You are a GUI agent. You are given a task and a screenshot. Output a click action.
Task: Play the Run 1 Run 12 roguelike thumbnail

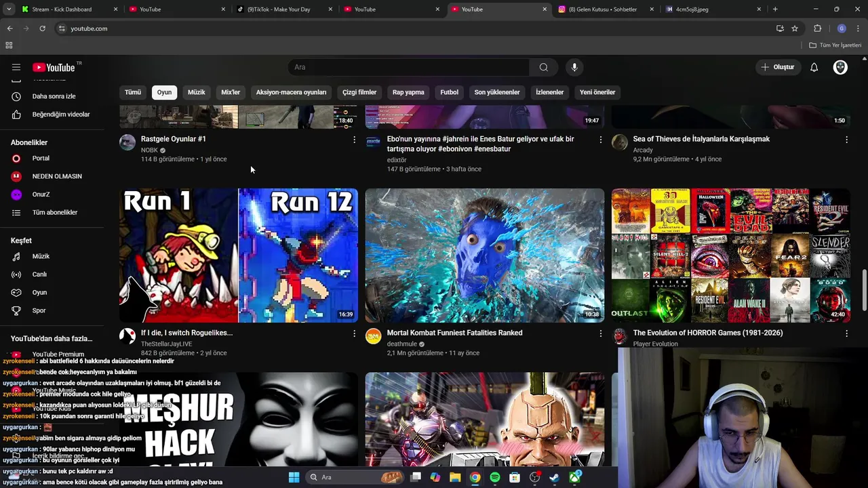click(x=239, y=256)
